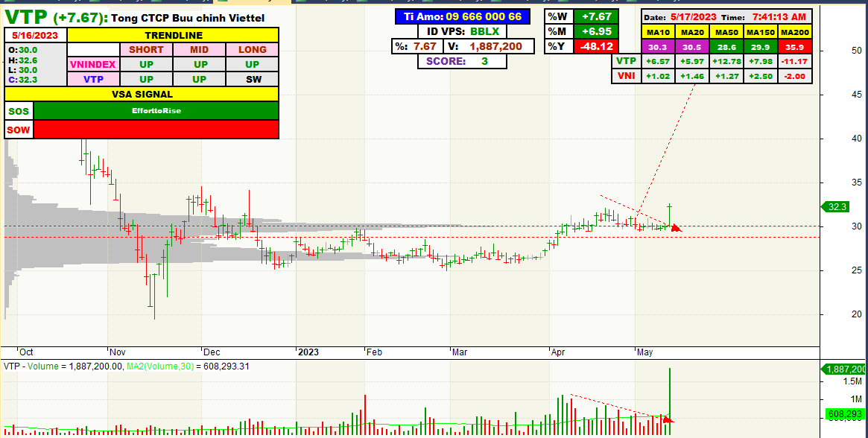
Task: Click the MA200 column header
Action: [x=794, y=33]
